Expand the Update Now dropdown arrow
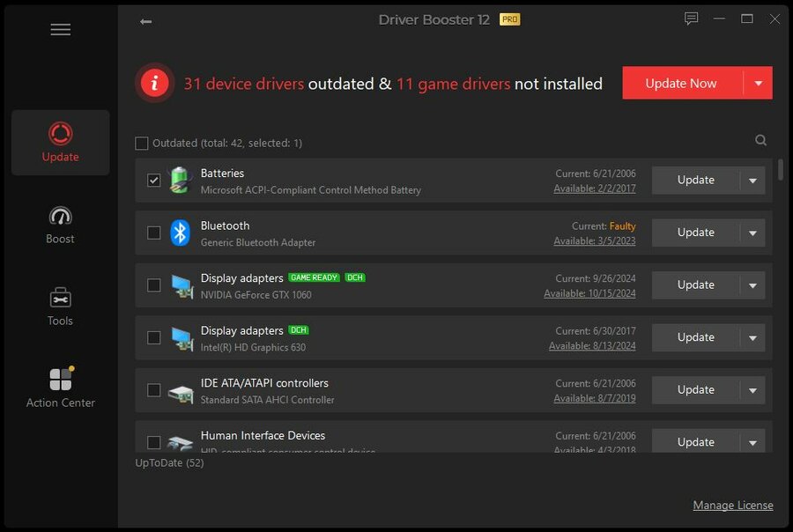Image resolution: width=793 pixels, height=532 pixels. tap(758, 84)
